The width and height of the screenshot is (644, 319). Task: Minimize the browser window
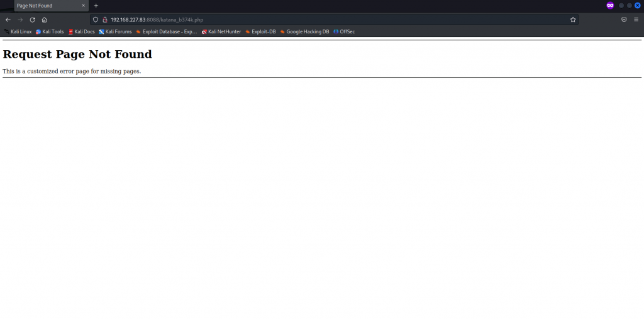pyautogui.click(x=621, y=5)
